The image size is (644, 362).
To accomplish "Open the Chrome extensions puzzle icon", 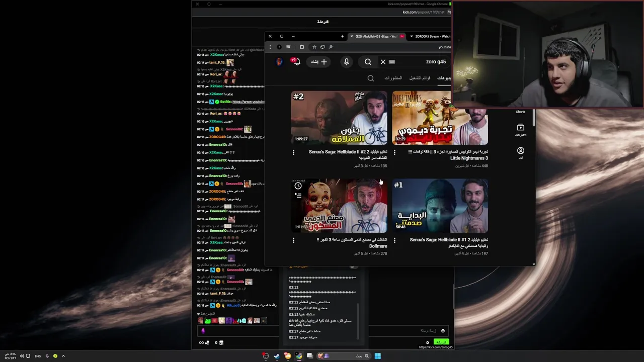I will tap(301, 47).
